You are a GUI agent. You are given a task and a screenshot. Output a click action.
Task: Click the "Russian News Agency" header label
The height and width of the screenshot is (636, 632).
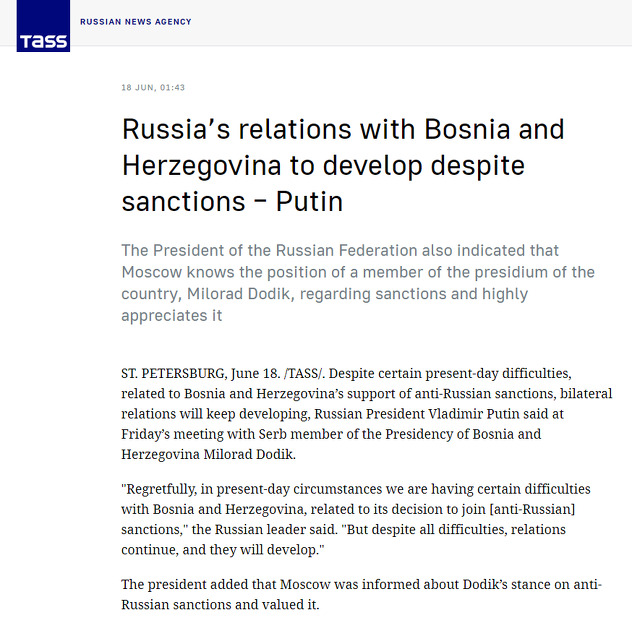tap(135, 22)
